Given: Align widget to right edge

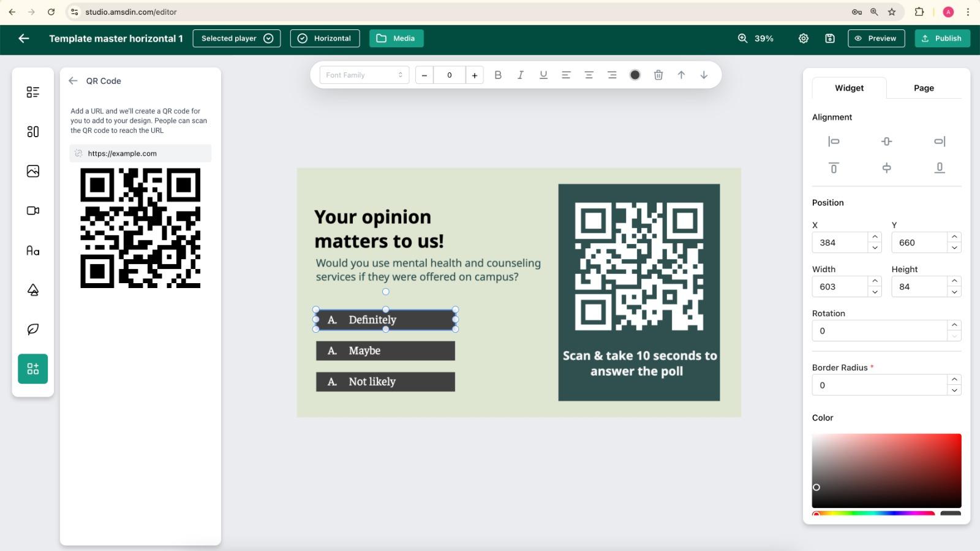Looking at the screenshot, I should coord(940,142).
